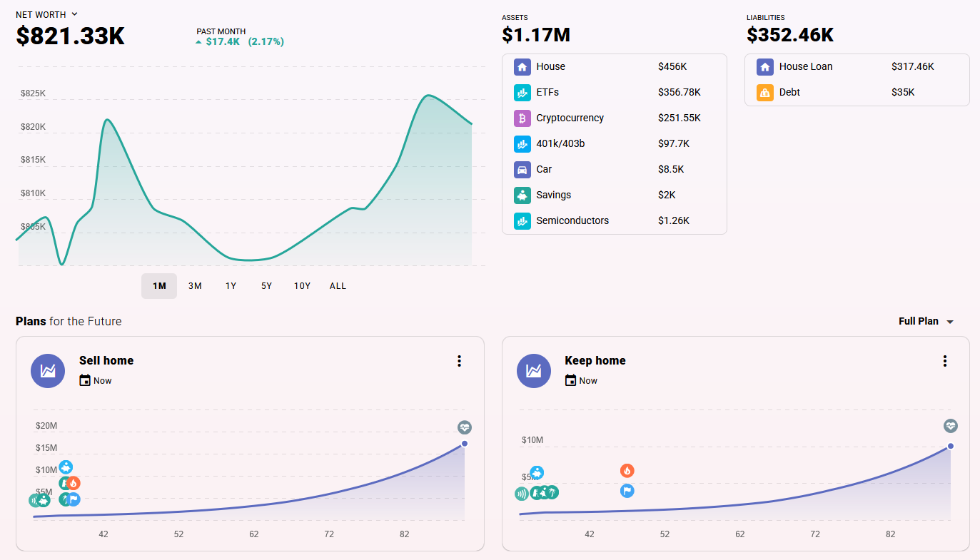
Task: Click calendar icon under Keep home
Action: pyautogui.click(x=570, y=381)
